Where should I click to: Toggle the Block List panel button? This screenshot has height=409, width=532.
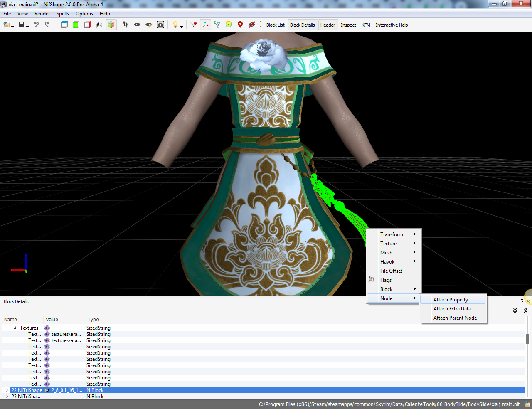pos(276,25)
